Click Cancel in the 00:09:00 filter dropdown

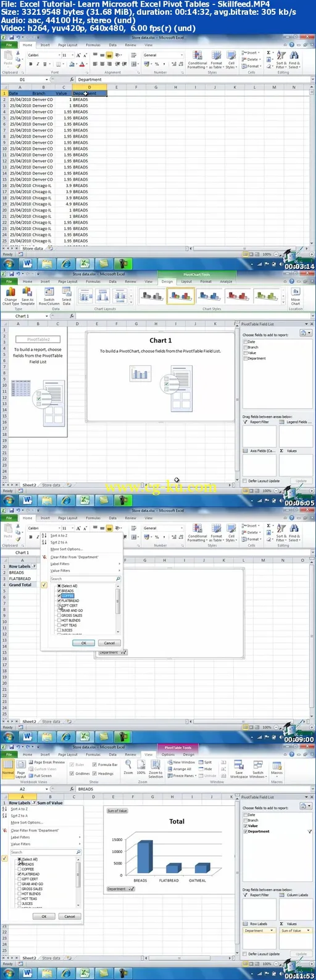pyautogui.click(x=109, y=643)
